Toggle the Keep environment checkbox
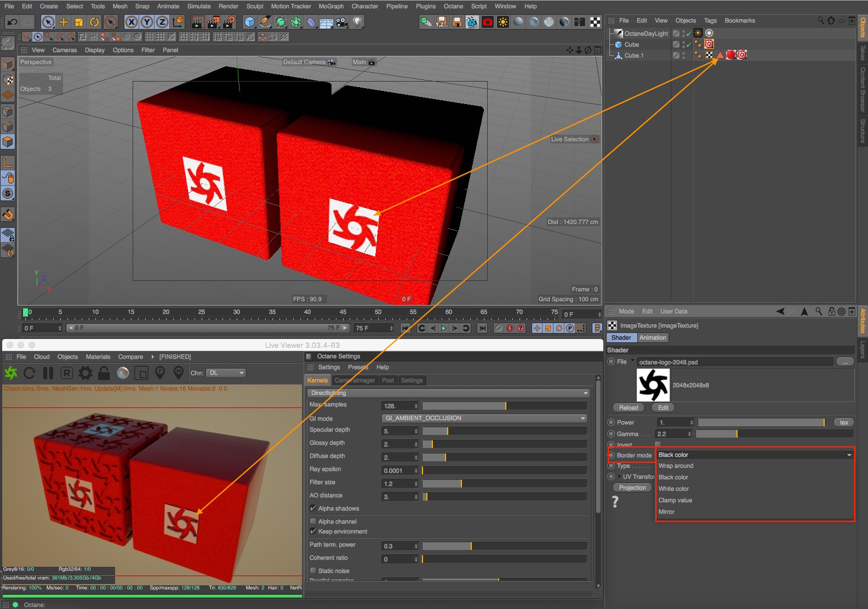Image resolution: width=868 pixels, height=609 pixels. (313, 531)
